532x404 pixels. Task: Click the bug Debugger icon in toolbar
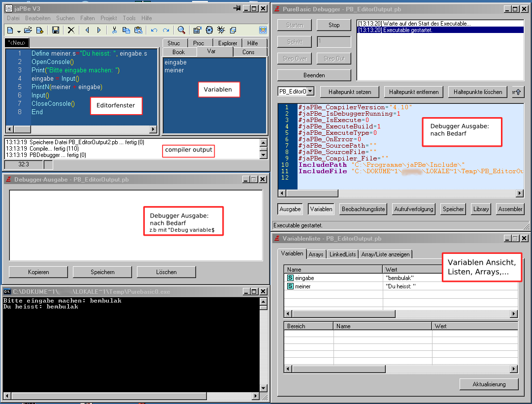point(221,30)
